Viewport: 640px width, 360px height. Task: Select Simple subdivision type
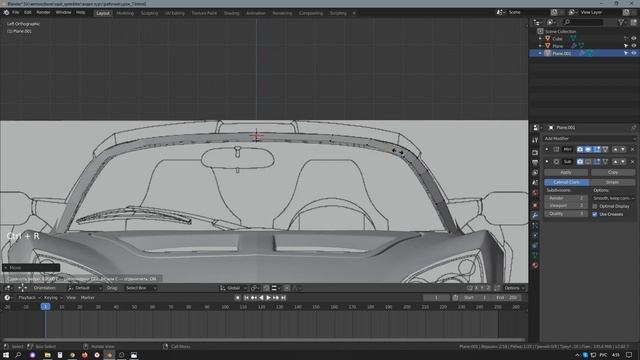pos(612,182)
